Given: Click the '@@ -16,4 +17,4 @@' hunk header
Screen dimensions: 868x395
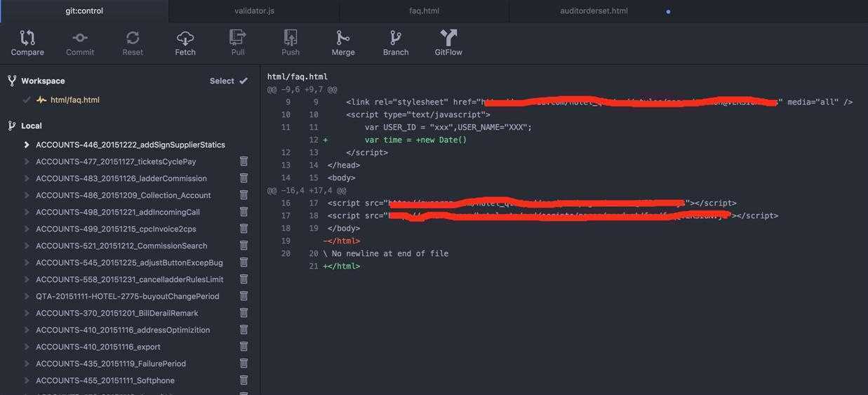Looking at the screenshot, I should pyautogui.click(x=307, y=190).
